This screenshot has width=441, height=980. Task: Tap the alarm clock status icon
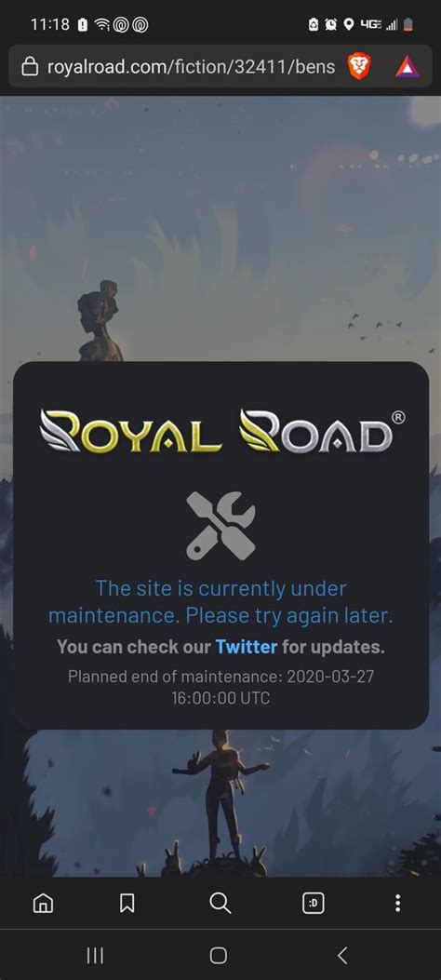tap(331, 25)
